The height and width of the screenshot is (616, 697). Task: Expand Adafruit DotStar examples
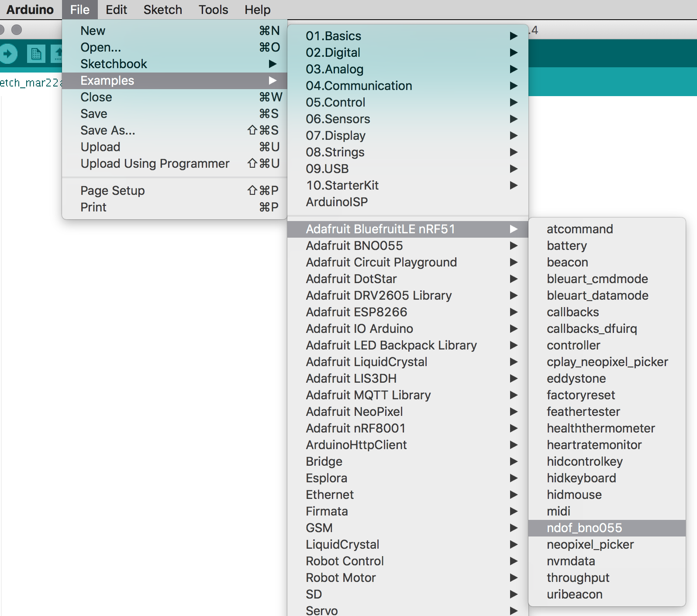[408, 279]
